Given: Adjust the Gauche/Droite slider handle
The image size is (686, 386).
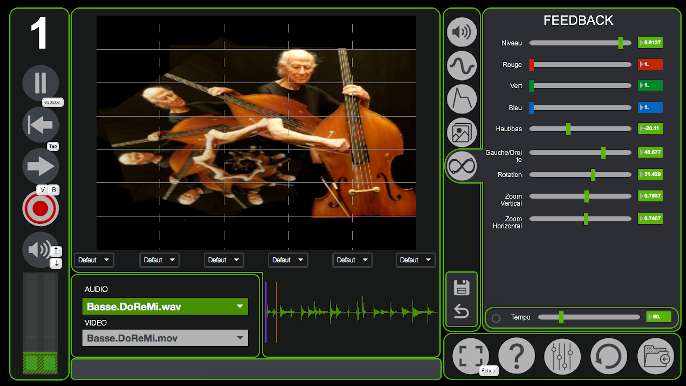Looking at the screenshot, I should [603, 153].
